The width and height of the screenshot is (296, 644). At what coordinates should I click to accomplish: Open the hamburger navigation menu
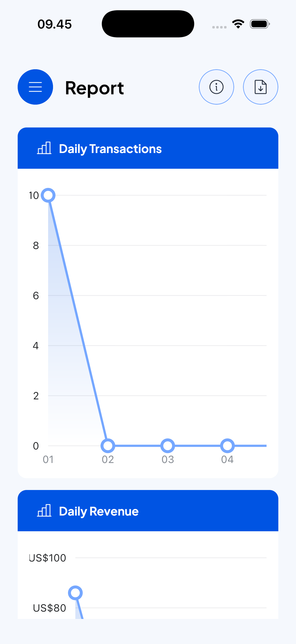tap(35, 87)
